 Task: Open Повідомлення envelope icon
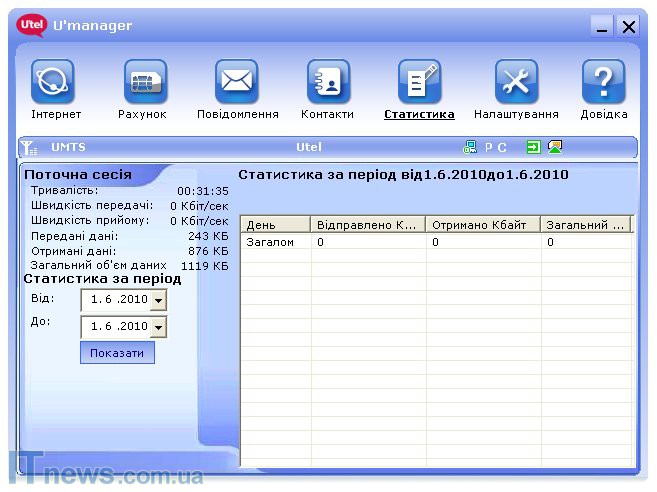point(237,83)
